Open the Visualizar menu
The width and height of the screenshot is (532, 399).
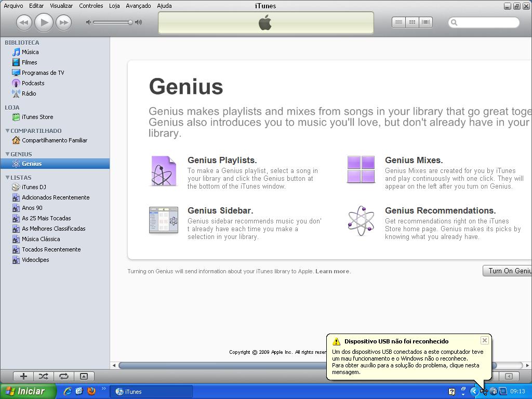pyautogui.click(x=61, y=6)
